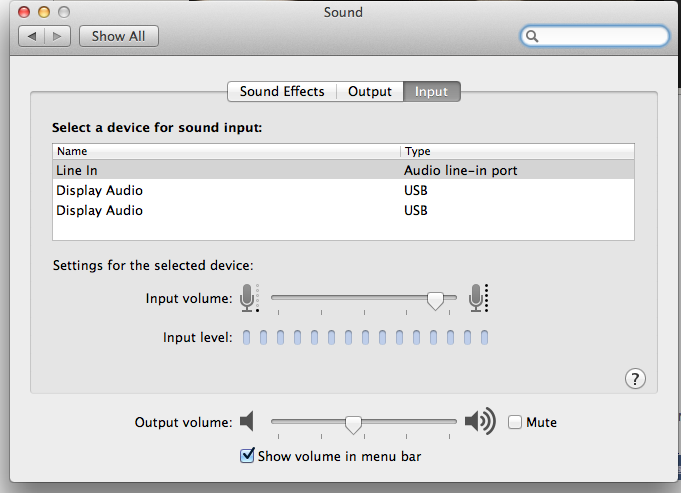Click the Input level meter bars
Viewport: 681px width, 493px height.
point(365,337)
